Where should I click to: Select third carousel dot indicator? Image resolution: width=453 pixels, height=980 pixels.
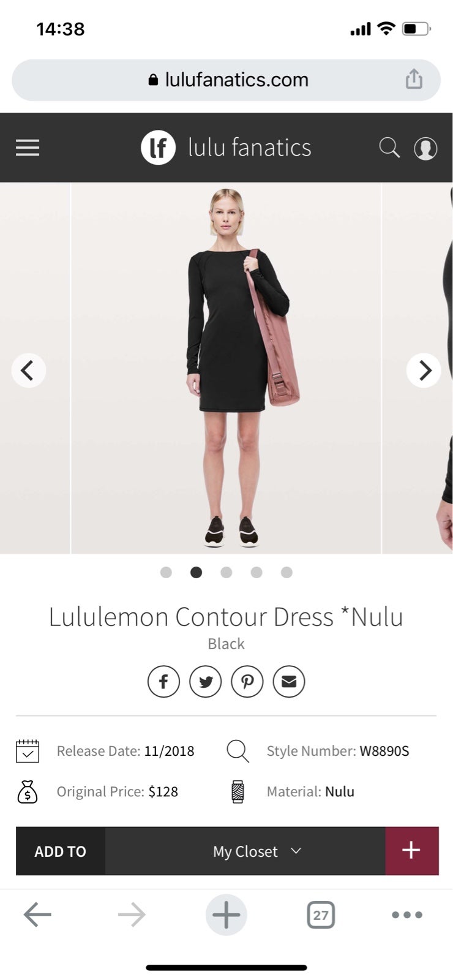(226, 572)
